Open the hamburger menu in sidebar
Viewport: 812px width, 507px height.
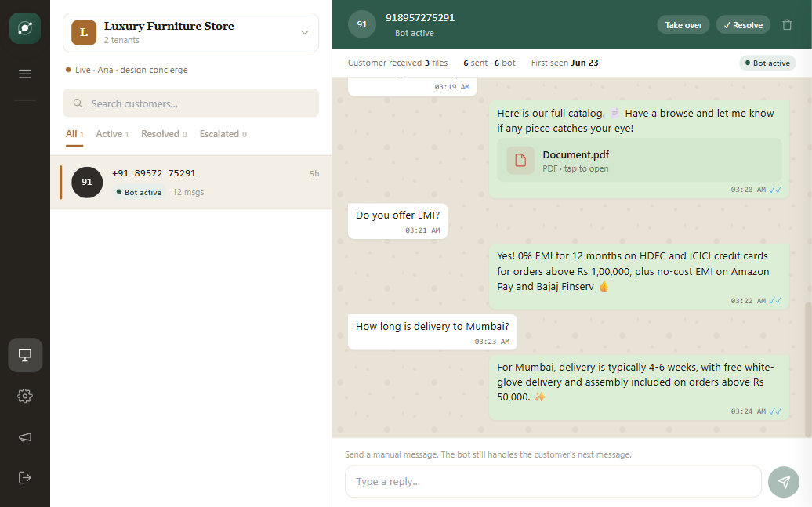click(25, 74)
